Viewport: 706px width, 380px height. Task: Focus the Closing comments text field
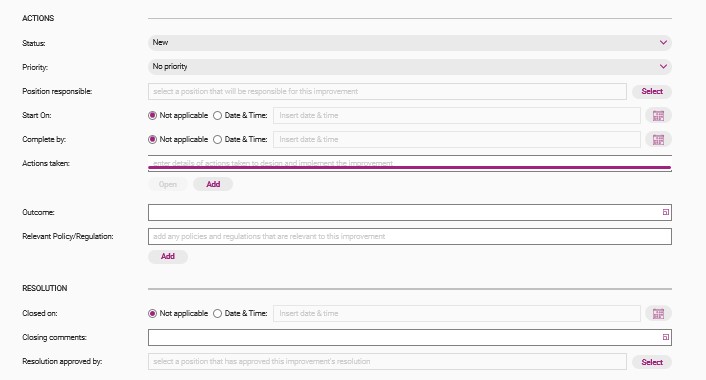[410, 337]
